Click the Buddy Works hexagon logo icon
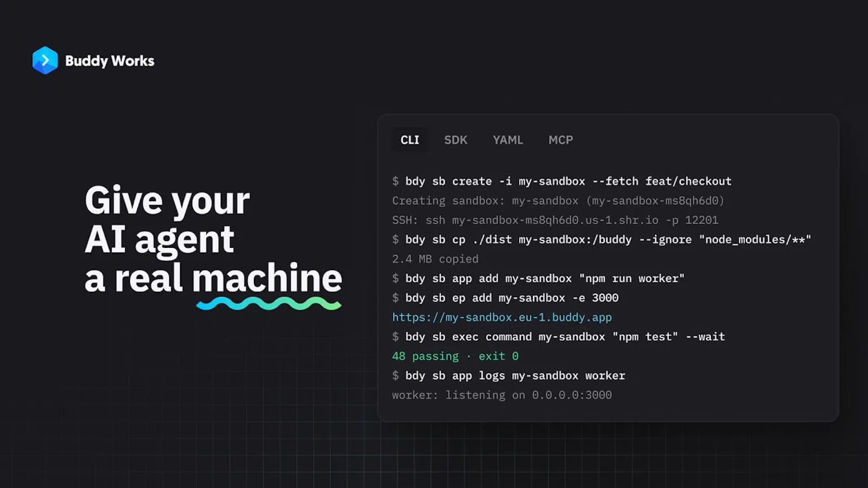 click(45, 60)
